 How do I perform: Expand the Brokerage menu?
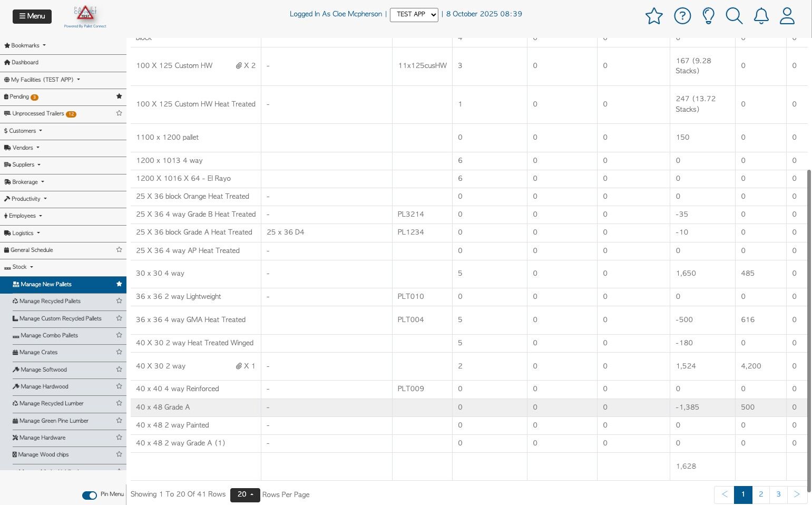pos(24,182)
